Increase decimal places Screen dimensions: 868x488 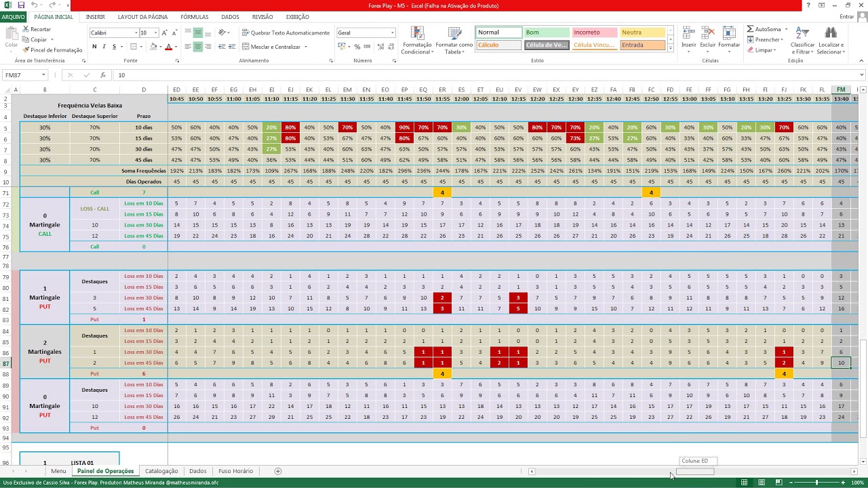(x=380, y=47)
